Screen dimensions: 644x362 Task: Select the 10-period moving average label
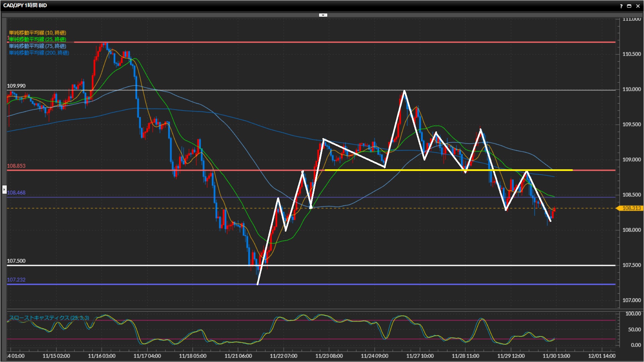[x=38, y=33]
